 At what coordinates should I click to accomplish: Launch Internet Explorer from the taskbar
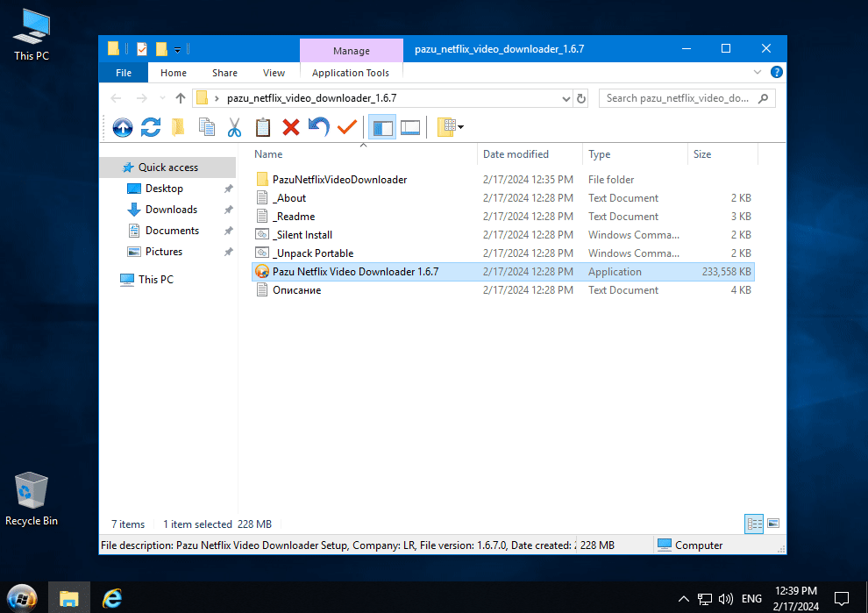(x=112, y=598)
